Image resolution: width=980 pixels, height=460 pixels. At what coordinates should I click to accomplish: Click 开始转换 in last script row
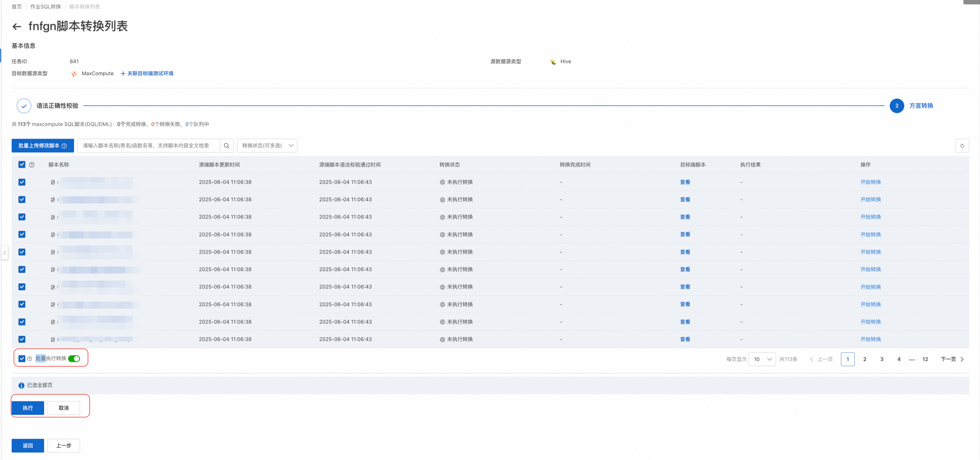click(x=871, y=339)
